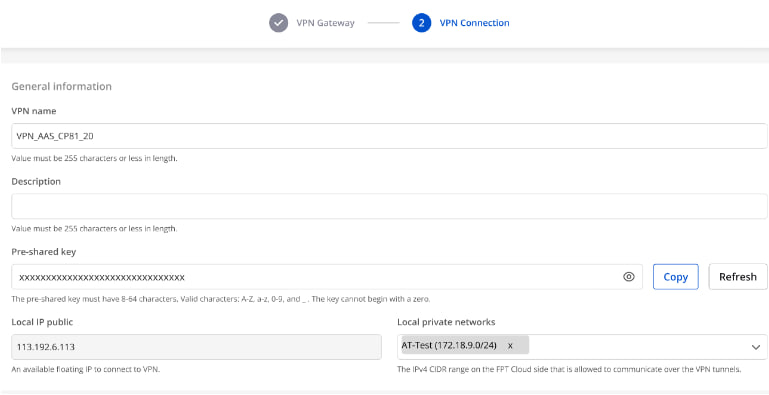Click the connector line between steps
Screen dimensions: 769x395
[384, 23]
